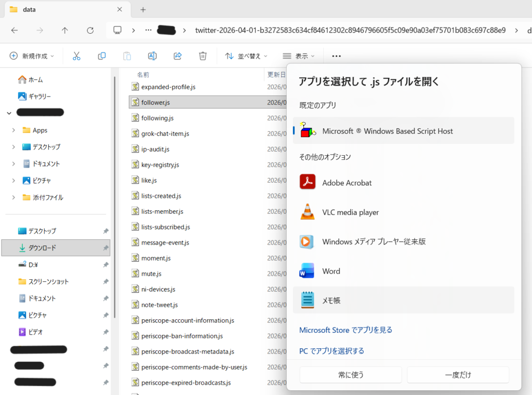
Task: Open the 並べ替え sort dropdown
Action: tap(246, 56)
